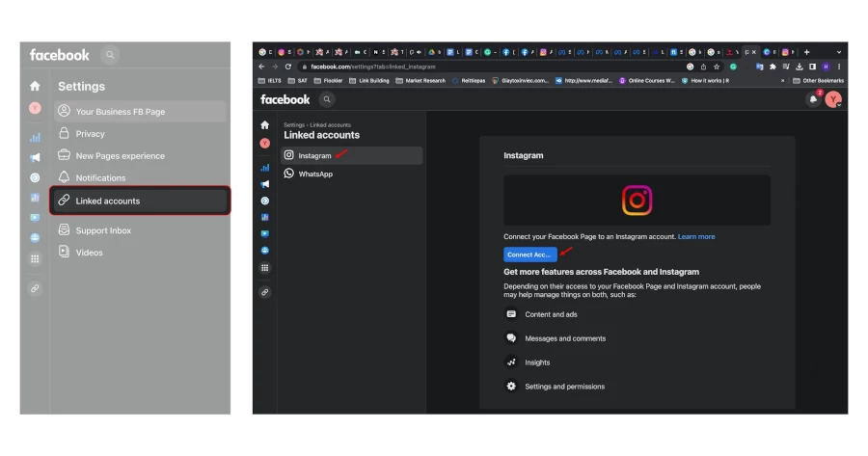Image resolution: width=868 pixels, height=456 pixels.
Task: Open Linked accounts in the settings list
Action: coord(140,201)
